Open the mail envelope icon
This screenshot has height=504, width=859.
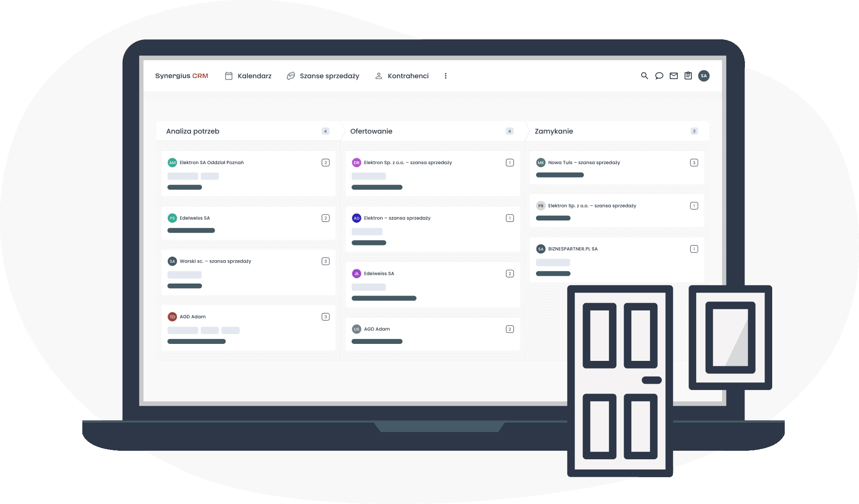(674, 76)
